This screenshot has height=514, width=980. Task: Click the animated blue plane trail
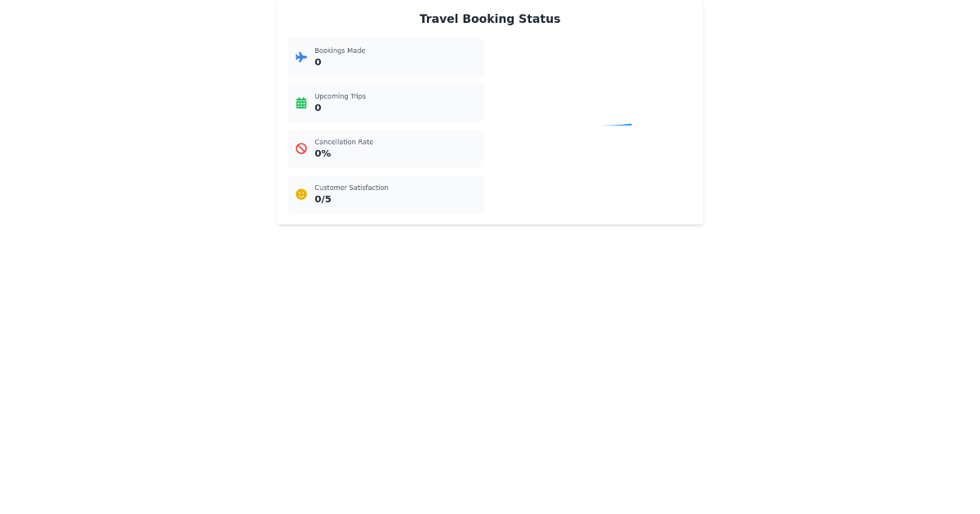pos(617,125)
